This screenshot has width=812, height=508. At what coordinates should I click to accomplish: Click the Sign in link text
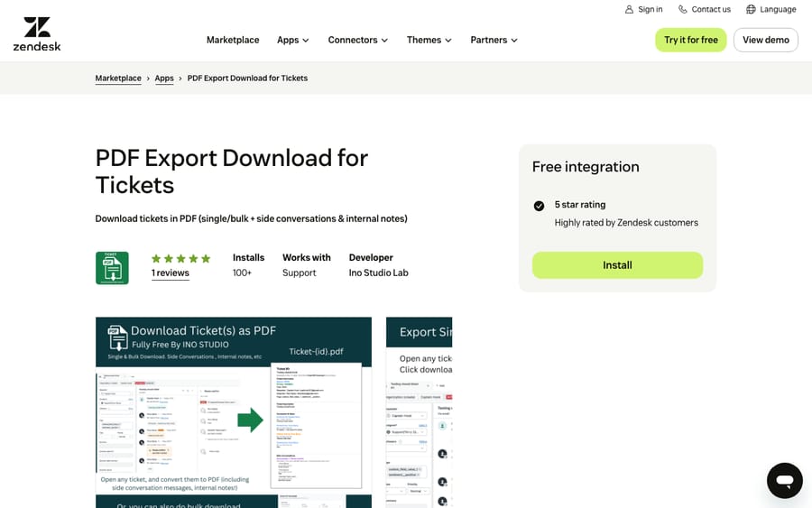pyautogui.click(x=650, y=9)
